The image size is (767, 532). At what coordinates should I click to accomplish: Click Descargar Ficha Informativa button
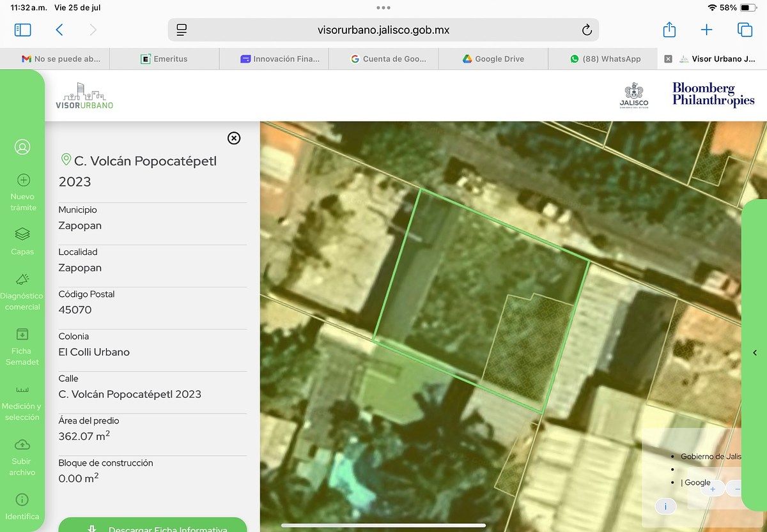click(152, 527)
